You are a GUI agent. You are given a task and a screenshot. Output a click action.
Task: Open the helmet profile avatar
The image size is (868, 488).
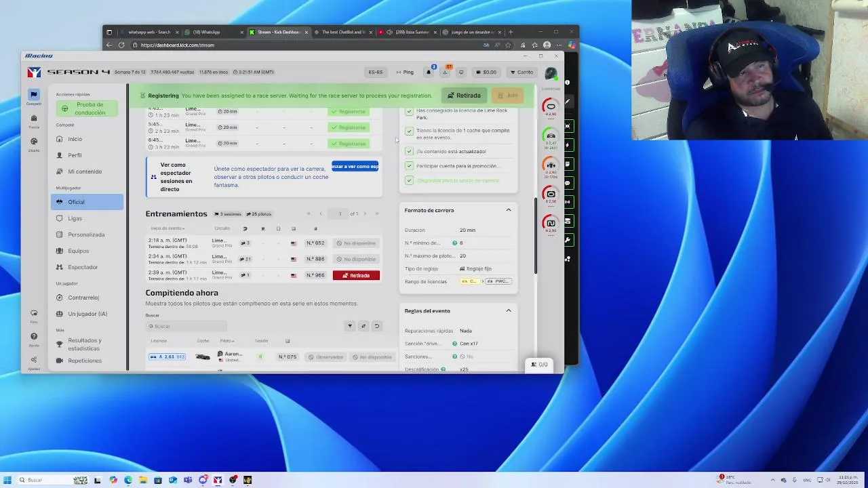point(551,72)
